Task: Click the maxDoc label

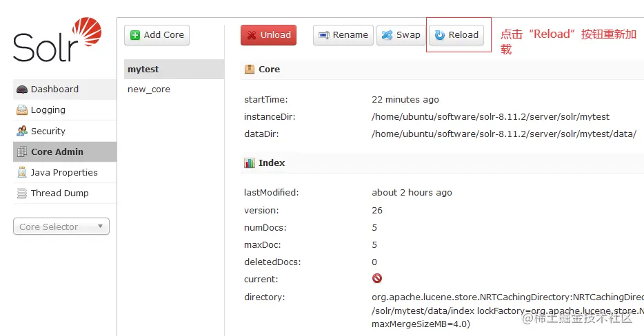Action: pos(263,245)
